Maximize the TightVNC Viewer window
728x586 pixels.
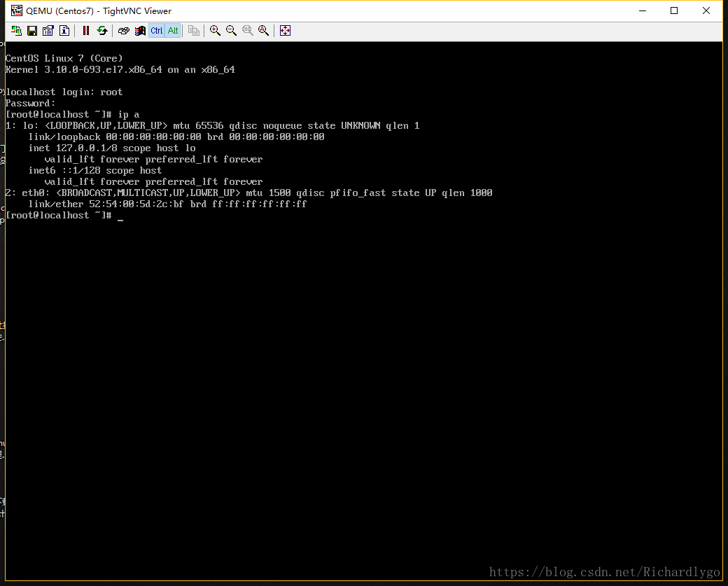coord(674,11)
